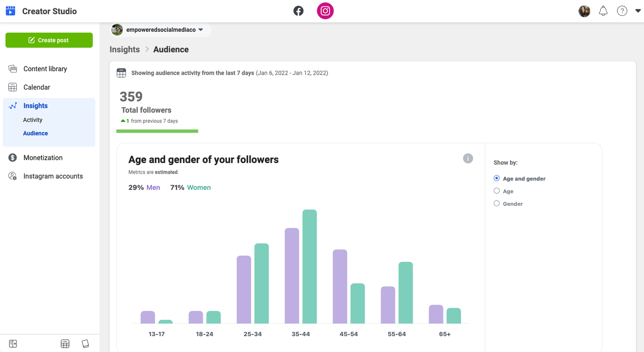This screenshot has width=644, height=352.
Task: Go to Calendar section
Action: pyautogui.click(x=36, y=87)
